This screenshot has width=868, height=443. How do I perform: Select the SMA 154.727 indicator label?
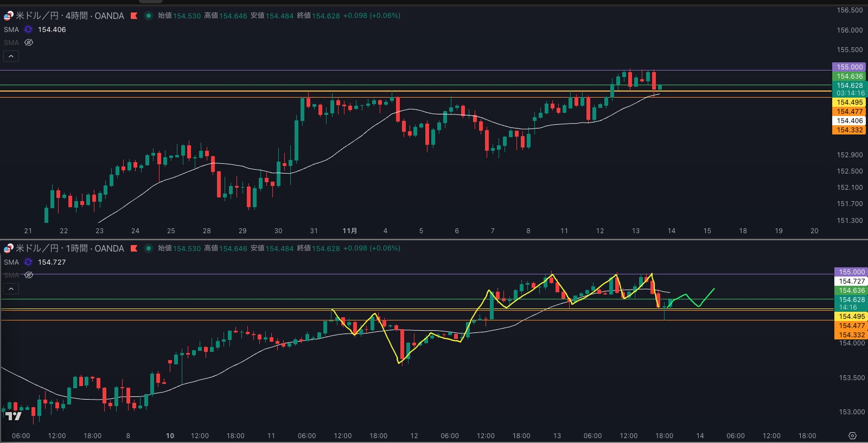[x=11, y=262]
